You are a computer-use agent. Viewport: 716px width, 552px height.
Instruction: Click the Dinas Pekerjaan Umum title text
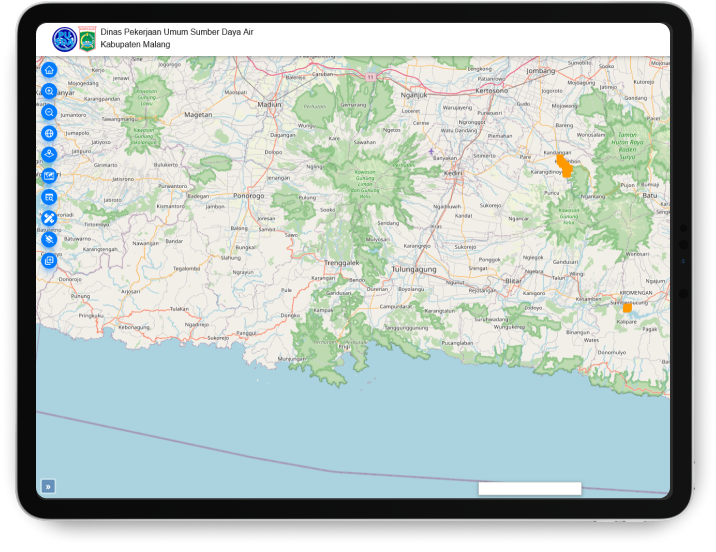177,32
